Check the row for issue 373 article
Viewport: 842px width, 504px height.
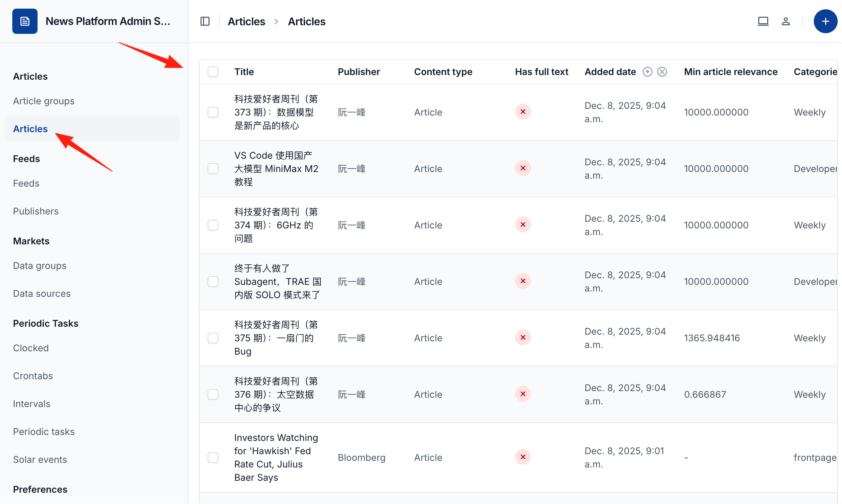[x=213, y=112]
